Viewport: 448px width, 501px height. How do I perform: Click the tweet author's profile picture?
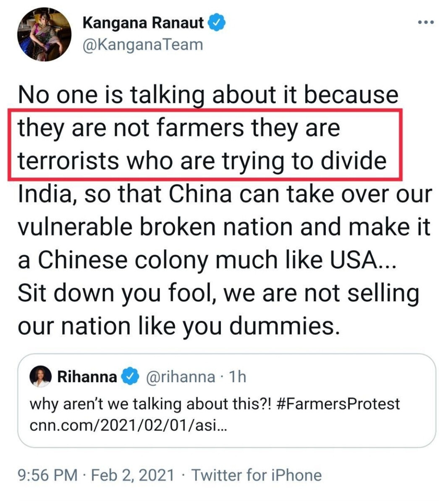pos(44,34)
